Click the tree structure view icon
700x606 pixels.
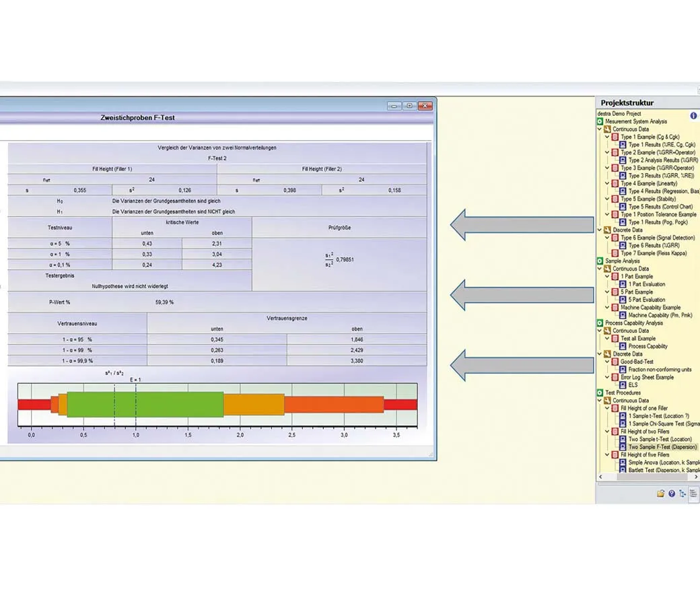click(x=682, y=494)
